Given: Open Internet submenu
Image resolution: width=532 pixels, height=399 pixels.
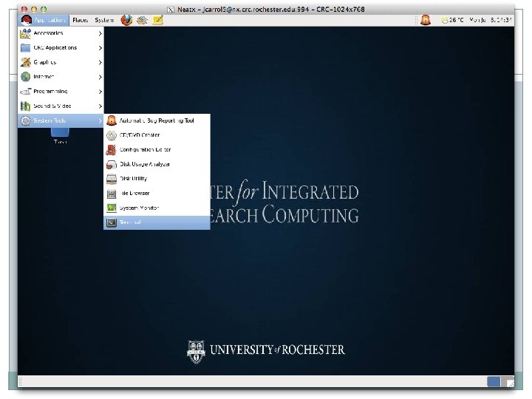Looking at the screenshot, I should click(61, 77).
